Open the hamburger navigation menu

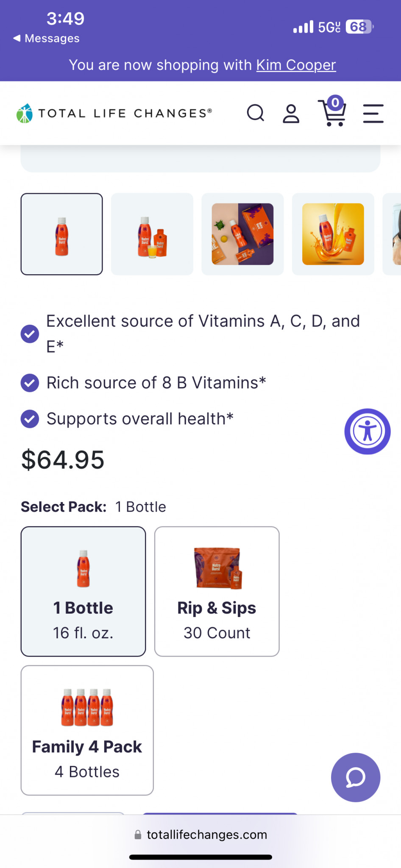373,114
